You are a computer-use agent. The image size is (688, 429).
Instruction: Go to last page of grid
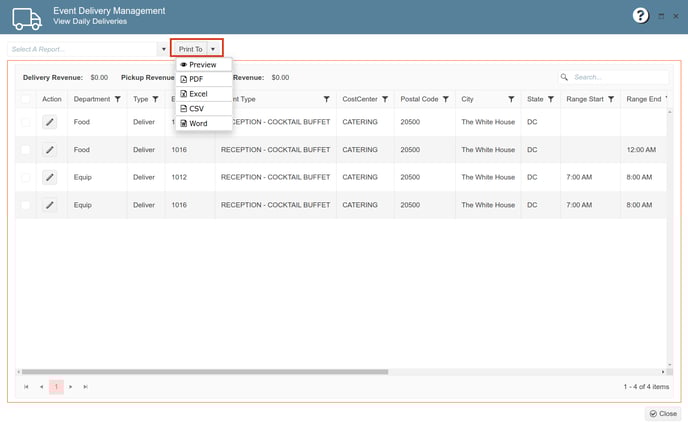point(86,387)
